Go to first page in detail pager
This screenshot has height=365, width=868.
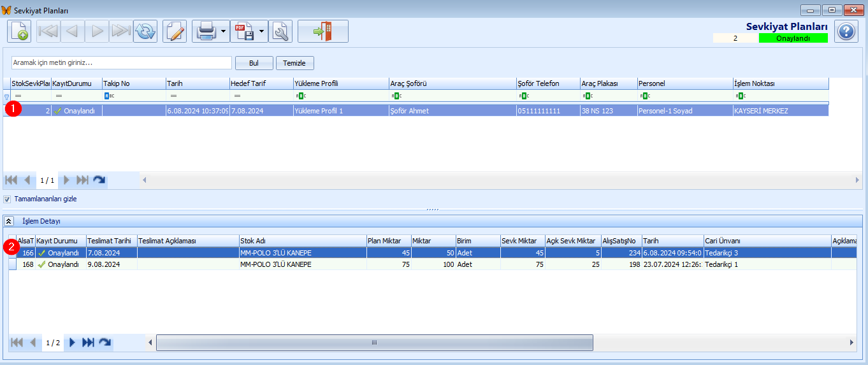pyautogui.click(x=17, y=343)
